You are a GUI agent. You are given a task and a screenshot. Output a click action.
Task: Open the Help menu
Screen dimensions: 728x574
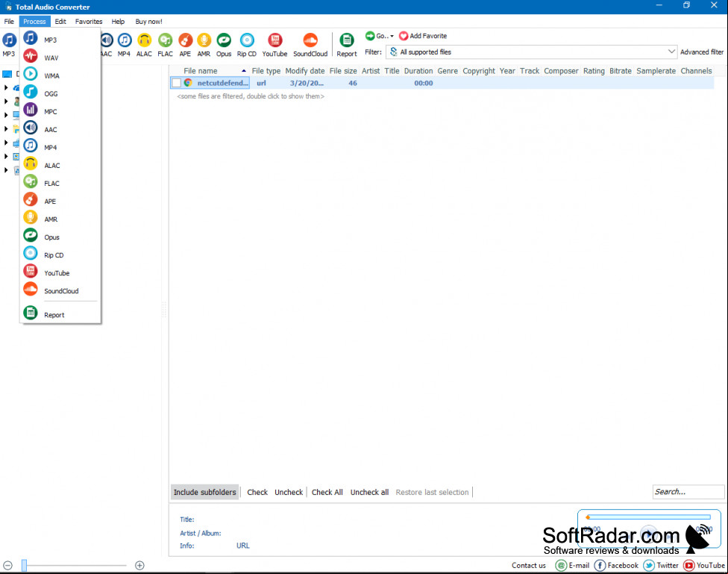[118, 22]
